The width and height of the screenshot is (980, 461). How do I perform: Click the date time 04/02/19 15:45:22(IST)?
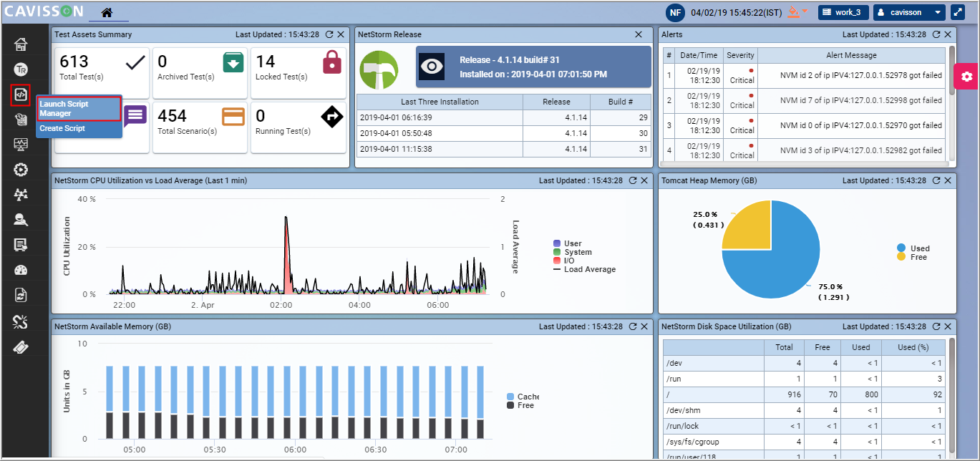[736, 12]
